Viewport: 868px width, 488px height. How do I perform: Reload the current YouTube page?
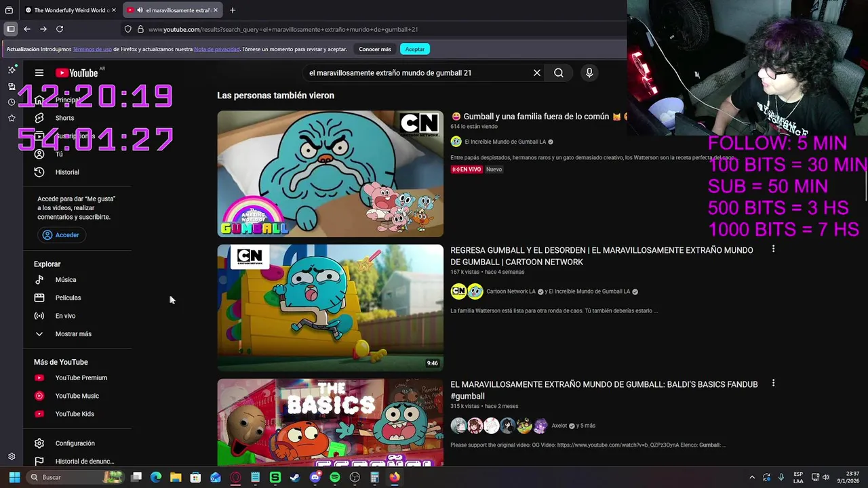pos(60,29)
